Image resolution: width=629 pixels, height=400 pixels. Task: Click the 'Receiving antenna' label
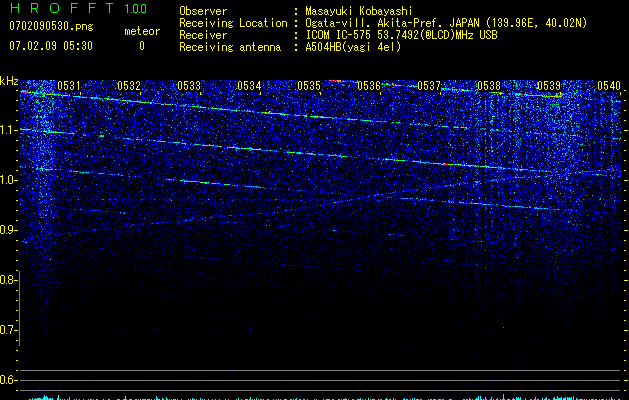click(230, 47)
